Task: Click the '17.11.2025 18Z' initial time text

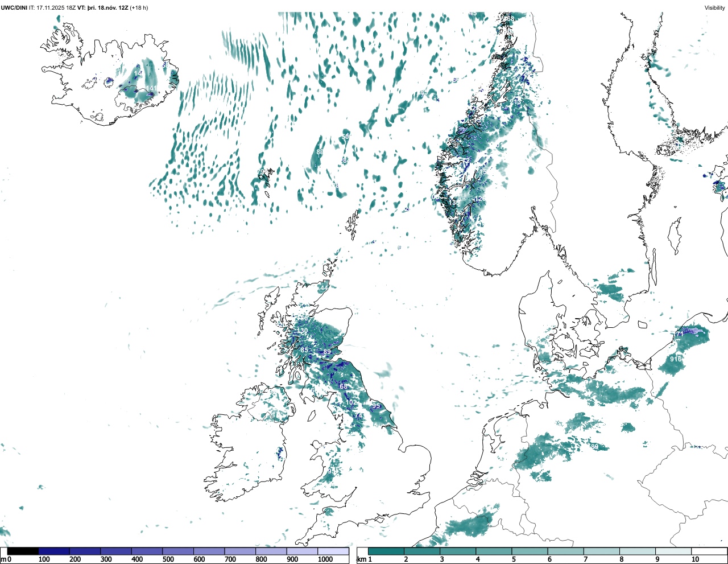Action: coord(56,7)
